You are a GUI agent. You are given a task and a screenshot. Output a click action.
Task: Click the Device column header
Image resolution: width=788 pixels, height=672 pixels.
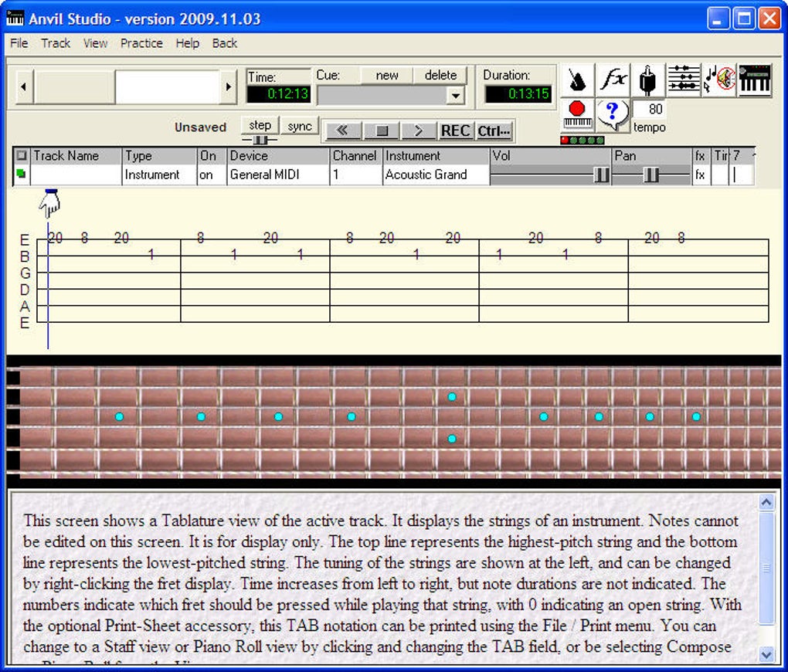click(278, 156)
